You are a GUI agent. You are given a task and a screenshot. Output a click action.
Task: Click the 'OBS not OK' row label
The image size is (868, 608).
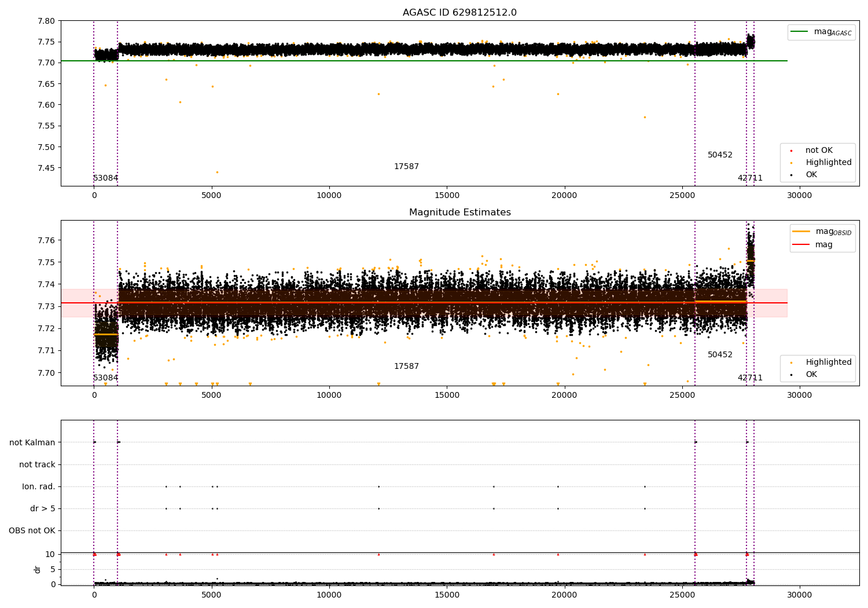[x=32, y=530]
